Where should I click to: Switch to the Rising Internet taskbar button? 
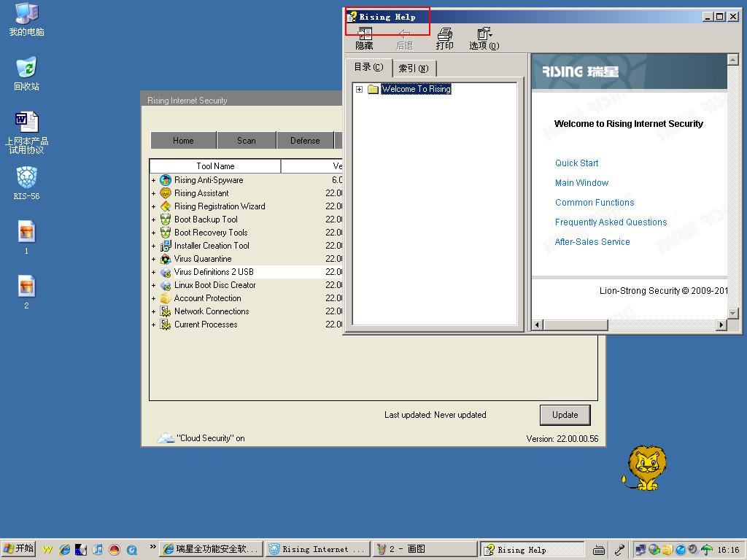pyautogui.click(x=318, y=549)
